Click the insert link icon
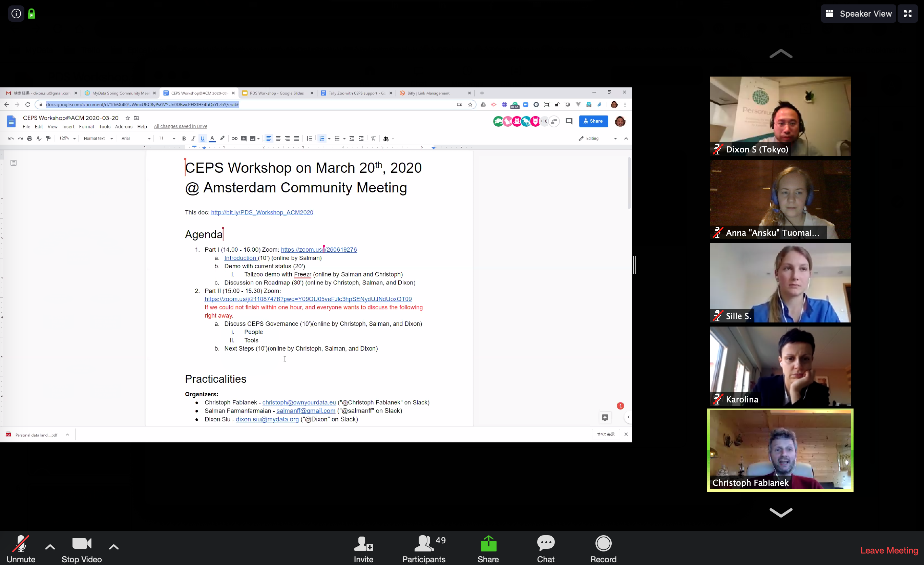Viewport: 924px width, 565px height. [234, 138]
